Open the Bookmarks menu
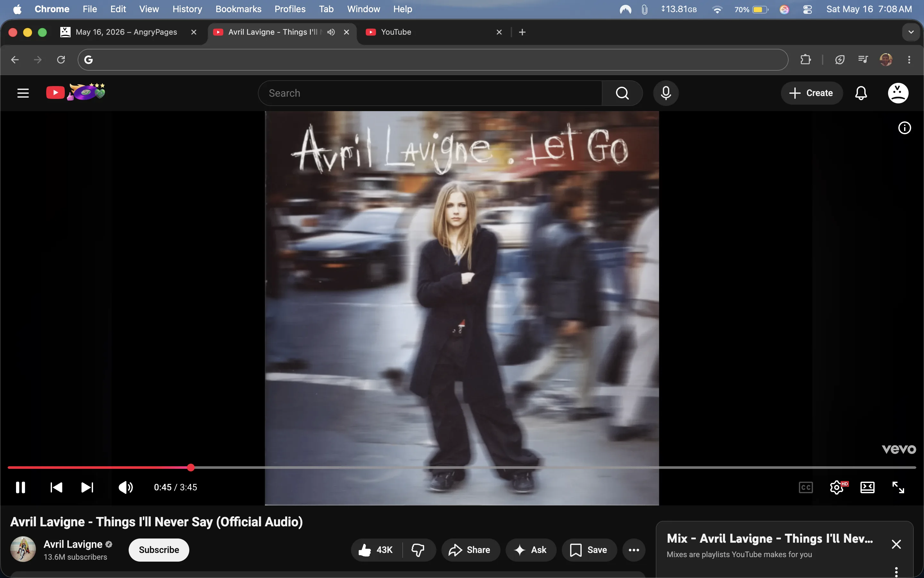Viewport: 924px width, 578px height. coord(238,9)
